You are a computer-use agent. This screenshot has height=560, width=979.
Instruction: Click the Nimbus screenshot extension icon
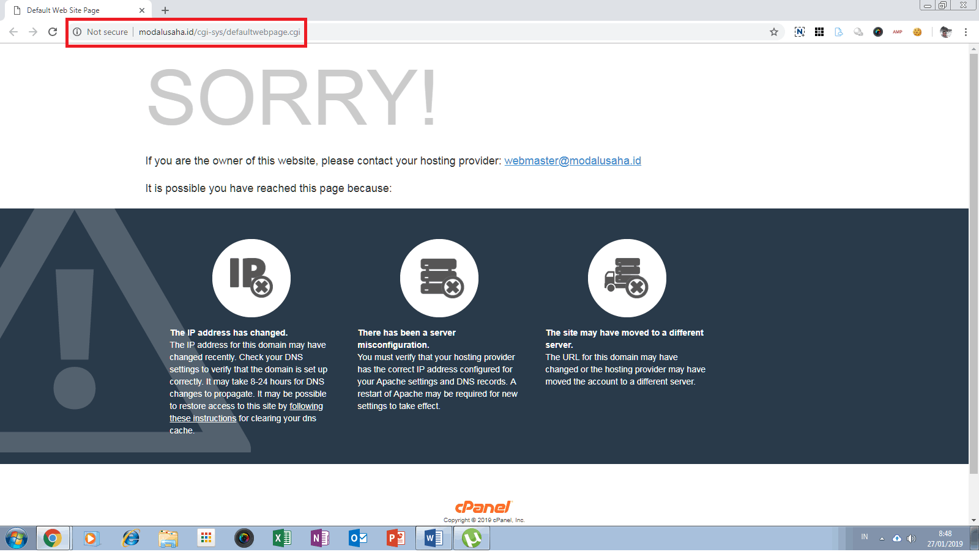coord(799,32)
